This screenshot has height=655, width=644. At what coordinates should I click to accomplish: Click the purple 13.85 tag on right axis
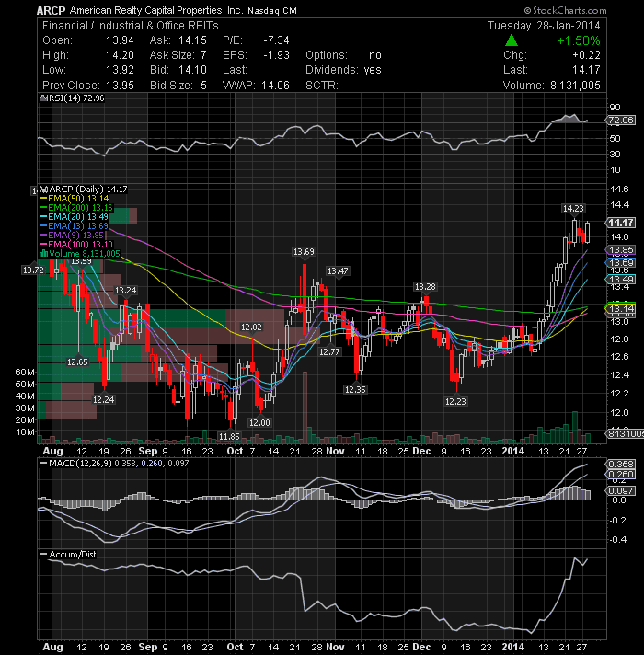pos(621,250)
